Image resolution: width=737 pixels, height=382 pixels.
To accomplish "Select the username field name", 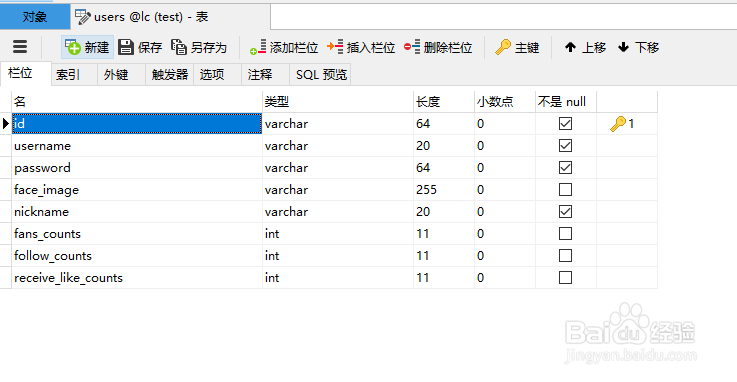I will 137,146.
